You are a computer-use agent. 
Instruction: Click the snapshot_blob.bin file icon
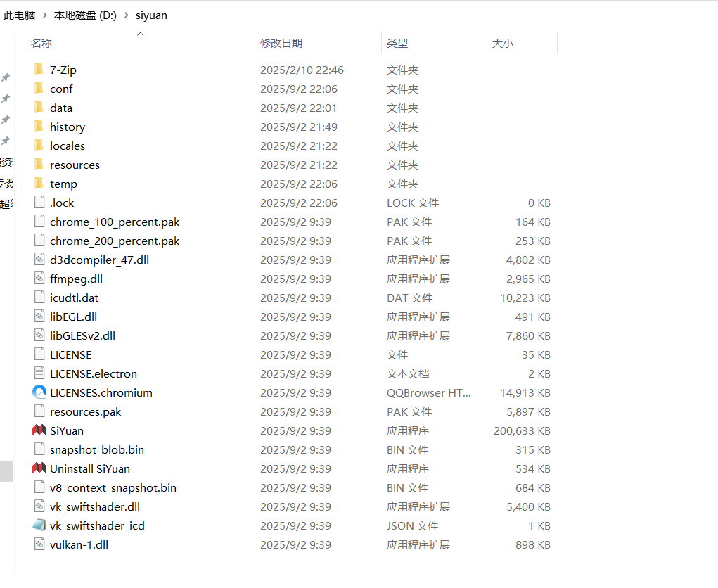tap(39, 449)
